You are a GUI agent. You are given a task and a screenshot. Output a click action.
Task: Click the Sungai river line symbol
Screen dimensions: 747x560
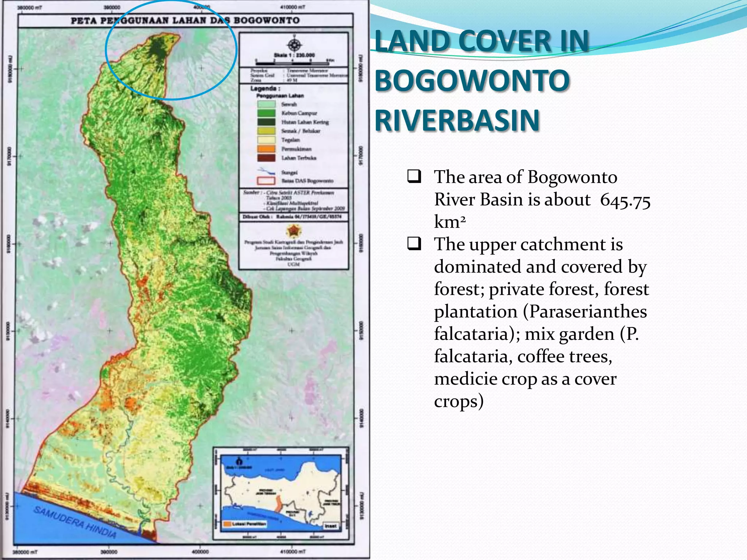click(266, 171)
